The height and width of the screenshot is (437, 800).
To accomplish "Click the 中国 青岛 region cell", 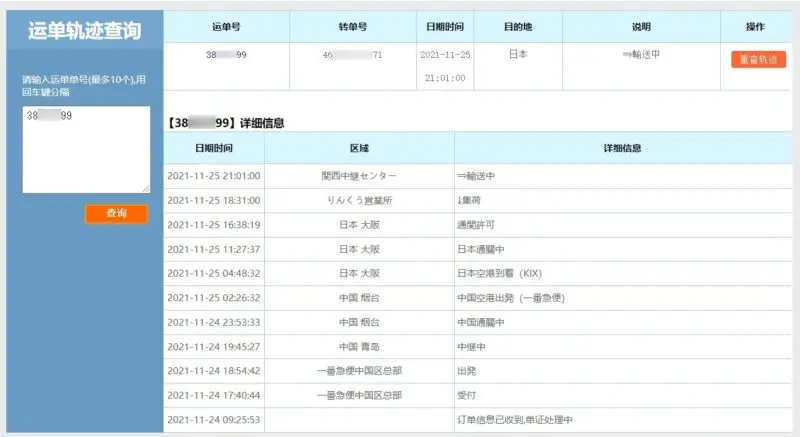I will pyautogui.click(x=359, y=346).
